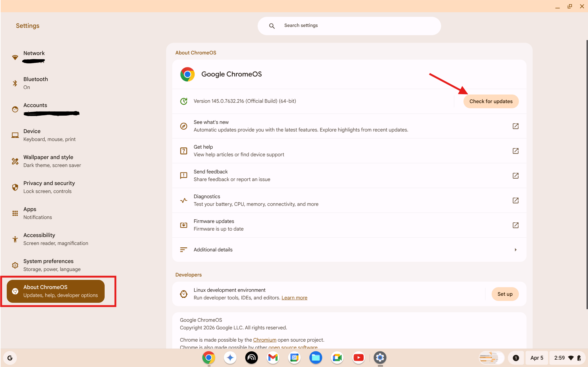Click the external link icon beside Diagnostics

coord(515,200)
